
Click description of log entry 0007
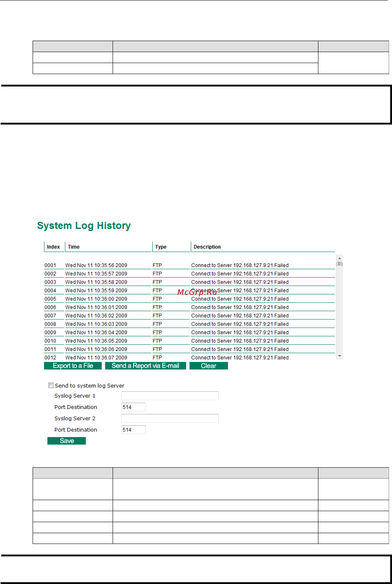240,316
